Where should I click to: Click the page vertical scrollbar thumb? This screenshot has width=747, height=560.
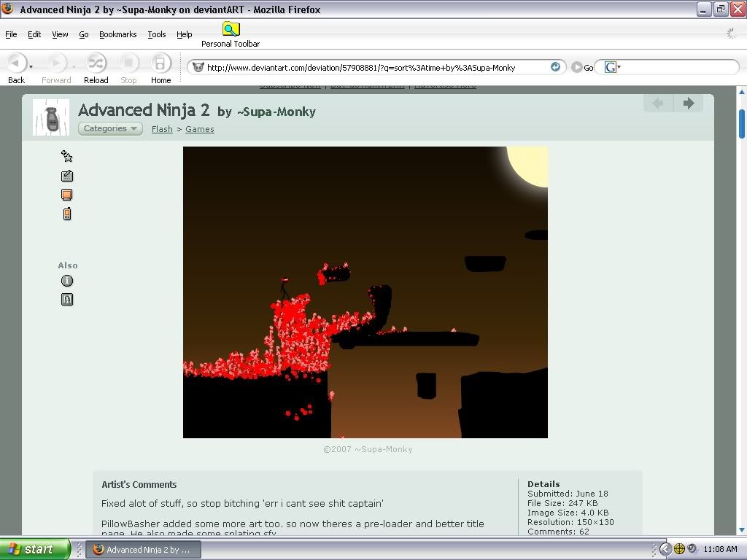coord(742,124)
